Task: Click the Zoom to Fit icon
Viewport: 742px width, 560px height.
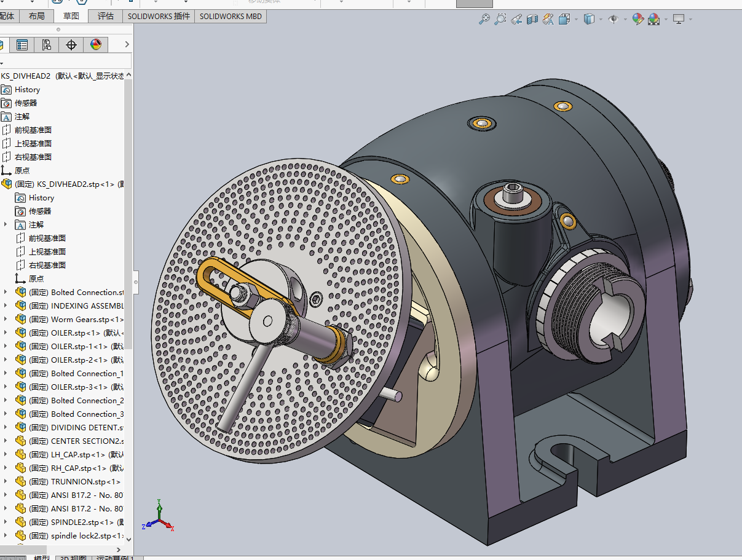Action: pos(484,20)
